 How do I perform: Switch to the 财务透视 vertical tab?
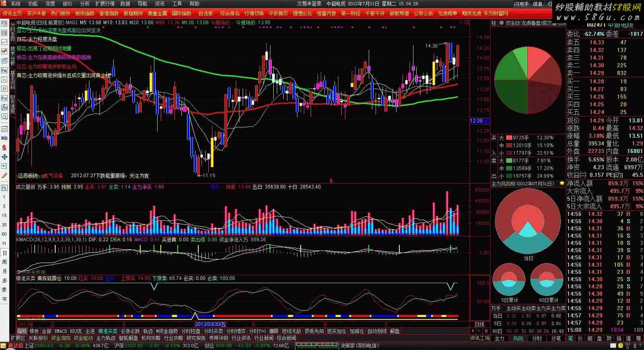pyautogui.click(x=12, y=104)
